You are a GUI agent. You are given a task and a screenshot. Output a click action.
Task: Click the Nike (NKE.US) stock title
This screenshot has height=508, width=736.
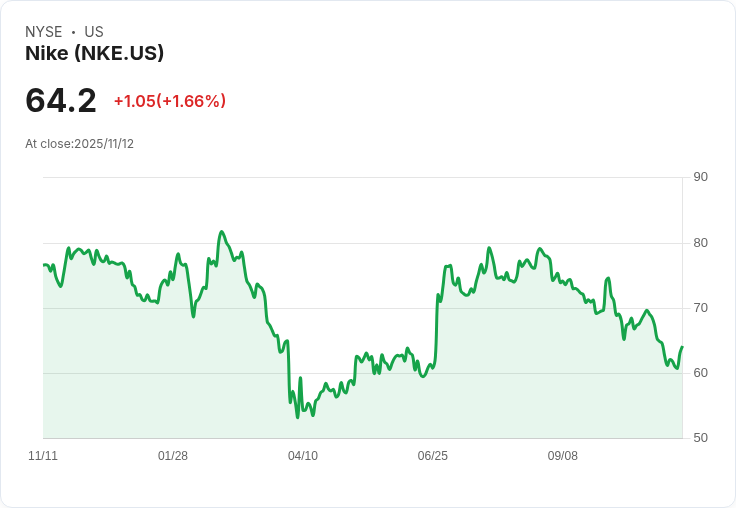pos(94,53)
